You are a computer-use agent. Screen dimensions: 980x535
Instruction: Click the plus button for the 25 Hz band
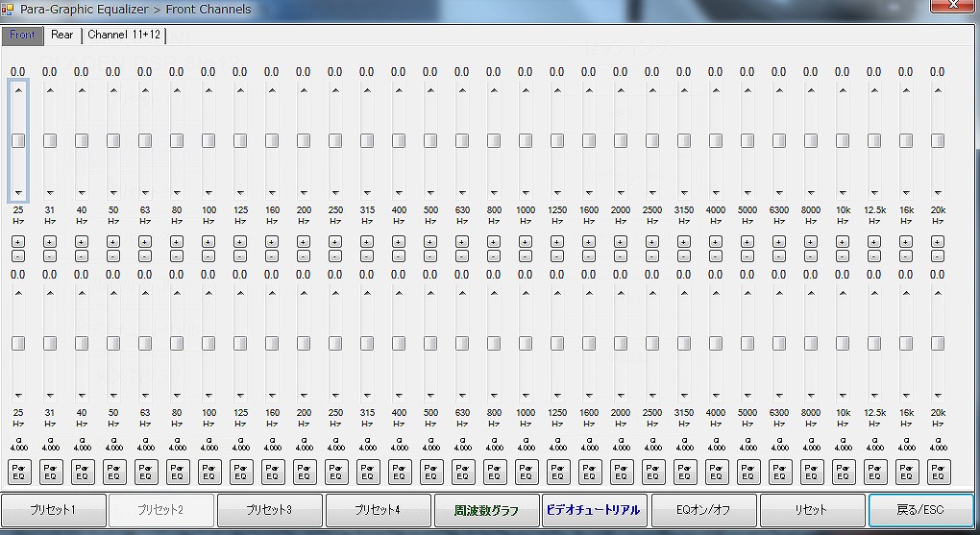point(18,241)
